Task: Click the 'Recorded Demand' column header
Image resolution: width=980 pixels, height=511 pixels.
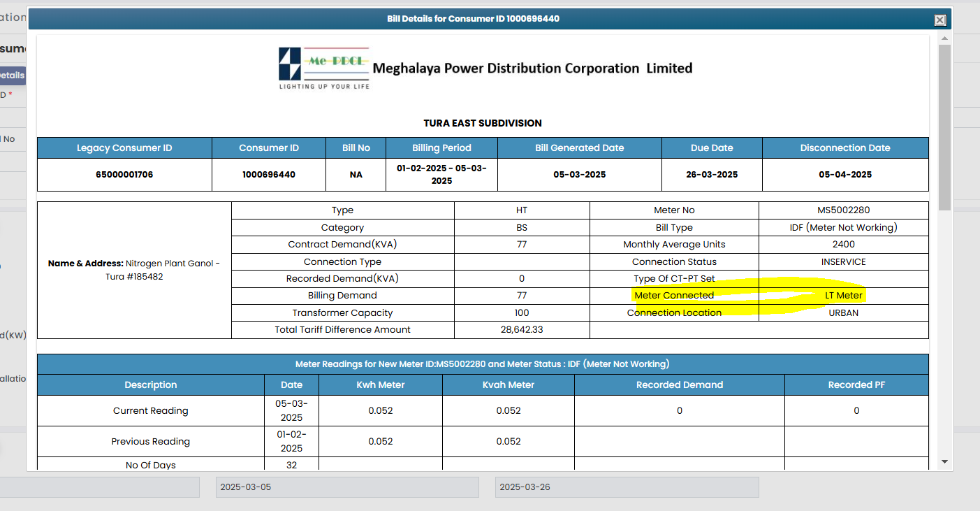Action: (x=680, y=385)
